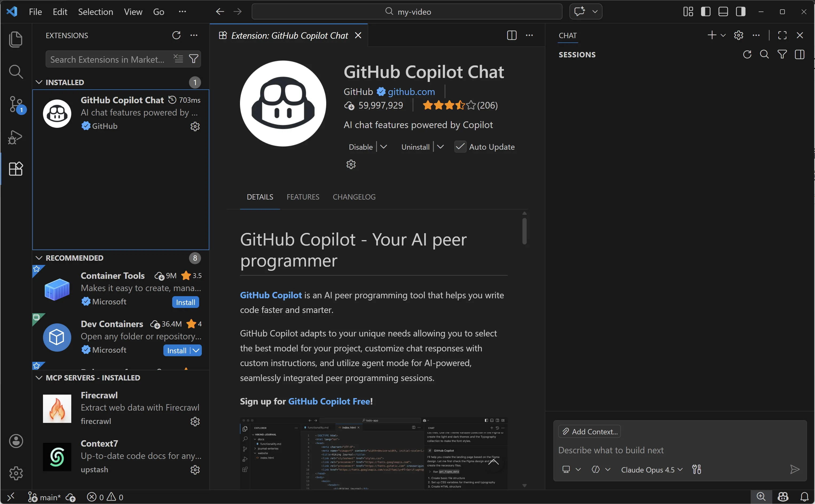The image size is (815, 504).
Task: Install the Container Tools extension
Action: point(186,302)
